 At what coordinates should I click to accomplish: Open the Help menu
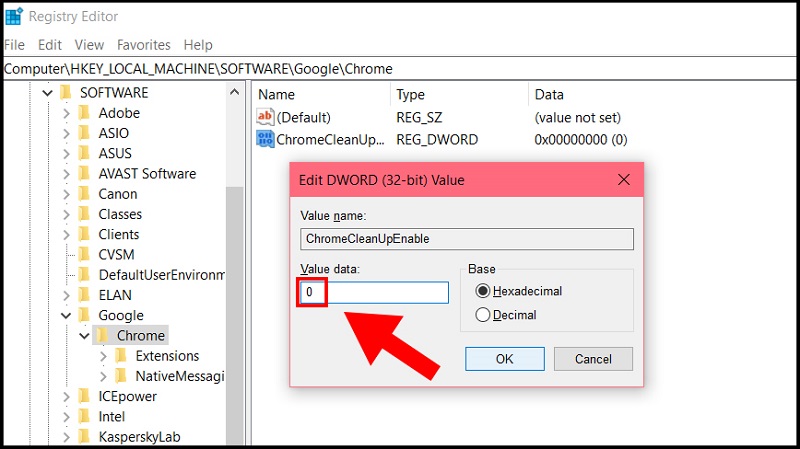(198, 45)
